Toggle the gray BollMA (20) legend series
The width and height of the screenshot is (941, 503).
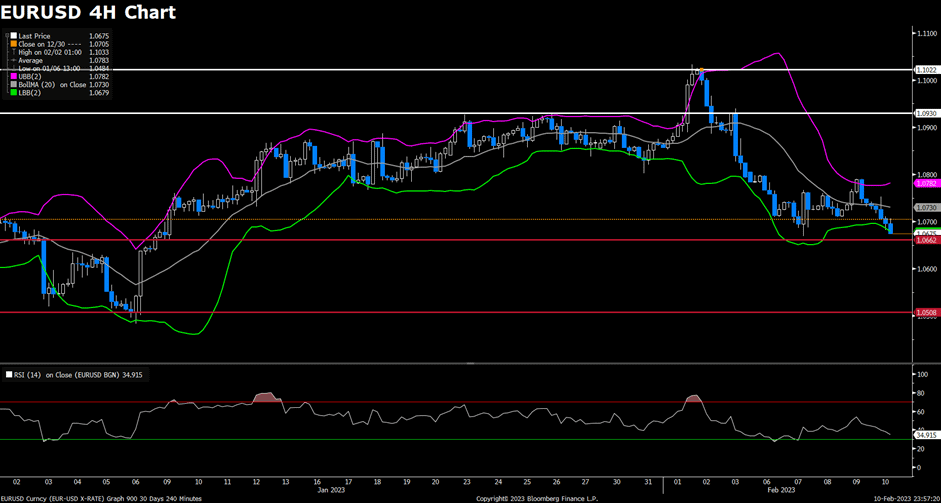click(x=14, y=85)
